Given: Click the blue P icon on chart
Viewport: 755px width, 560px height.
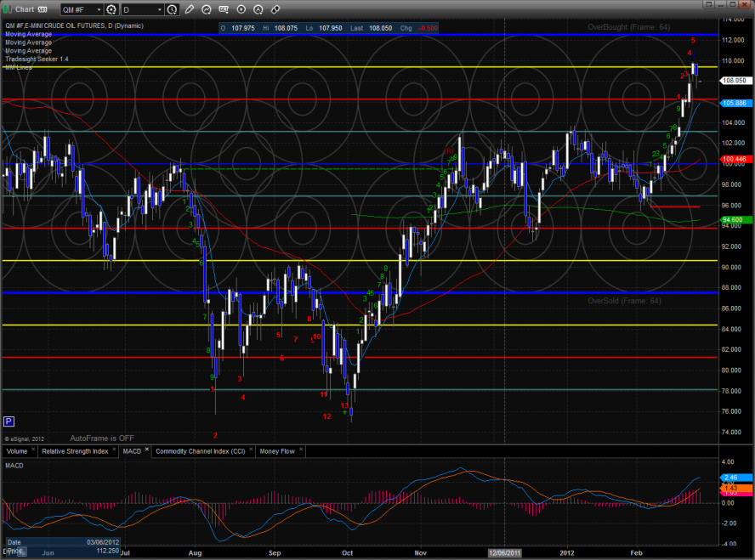Looking at the screenshot, I should pos(9,421).
